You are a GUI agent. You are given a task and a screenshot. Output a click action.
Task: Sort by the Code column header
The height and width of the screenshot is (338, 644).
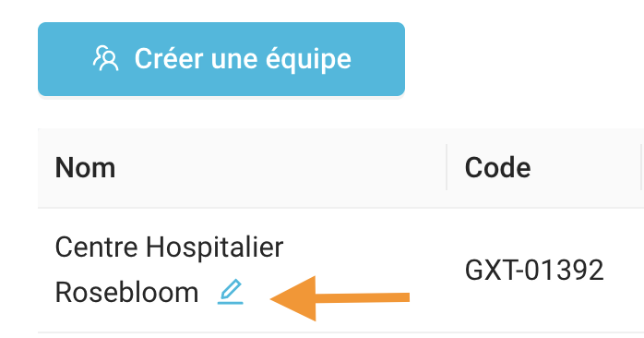tap(497, 167)
